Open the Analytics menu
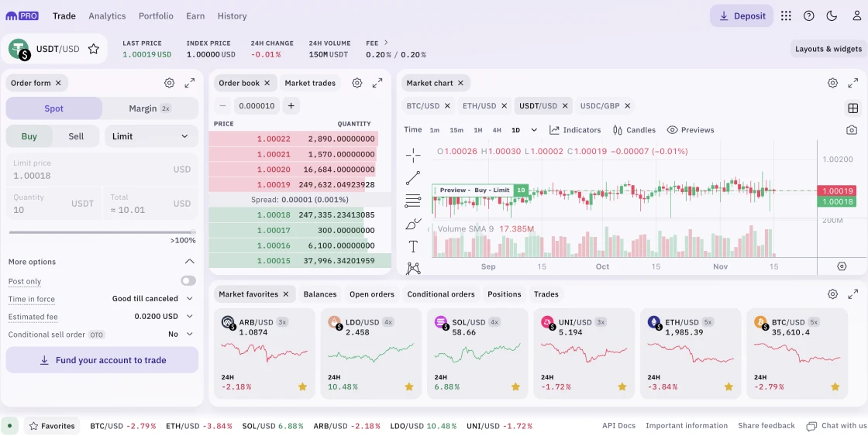Viewport: 868px width, 436px height. [108, 16]
